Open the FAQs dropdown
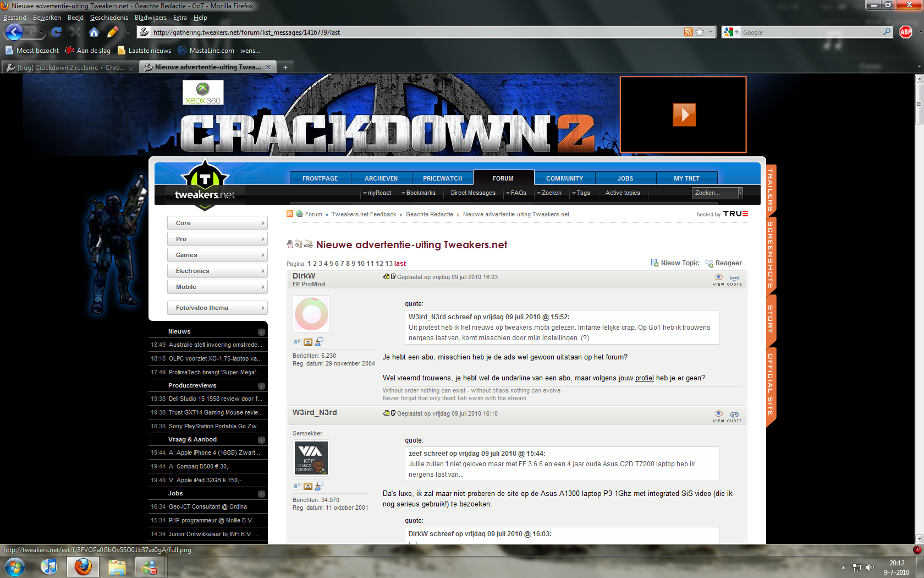This screenshot has width=924, height=578. coord(516,193)
